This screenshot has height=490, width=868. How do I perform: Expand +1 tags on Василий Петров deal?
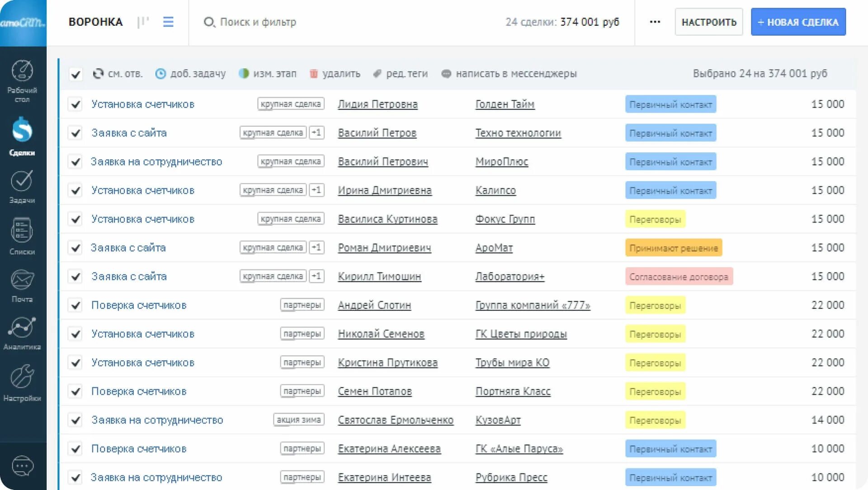pos(316,133)
